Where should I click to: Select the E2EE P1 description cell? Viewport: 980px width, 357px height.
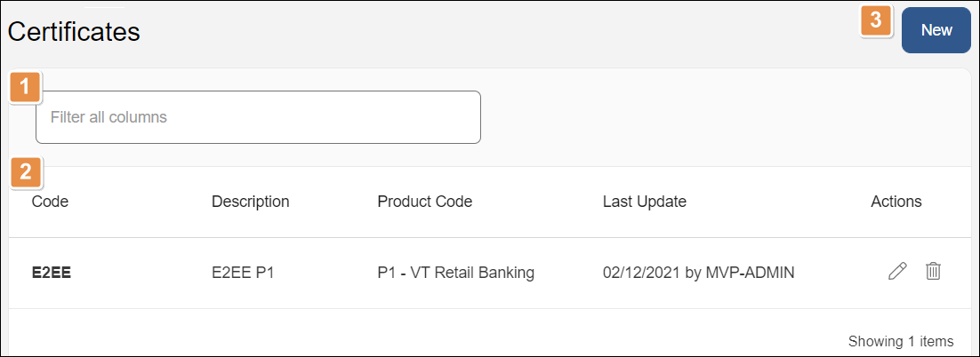tap(243, 273)
